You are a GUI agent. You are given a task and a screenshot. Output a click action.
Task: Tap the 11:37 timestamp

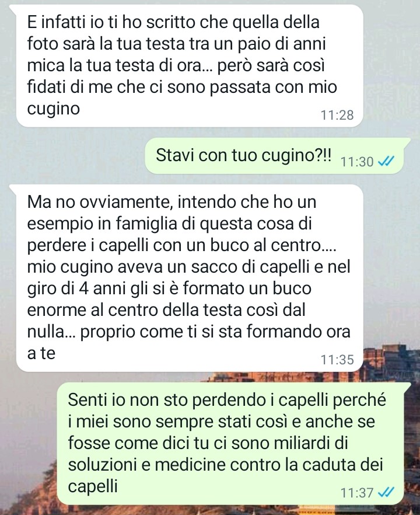[357, 493]
